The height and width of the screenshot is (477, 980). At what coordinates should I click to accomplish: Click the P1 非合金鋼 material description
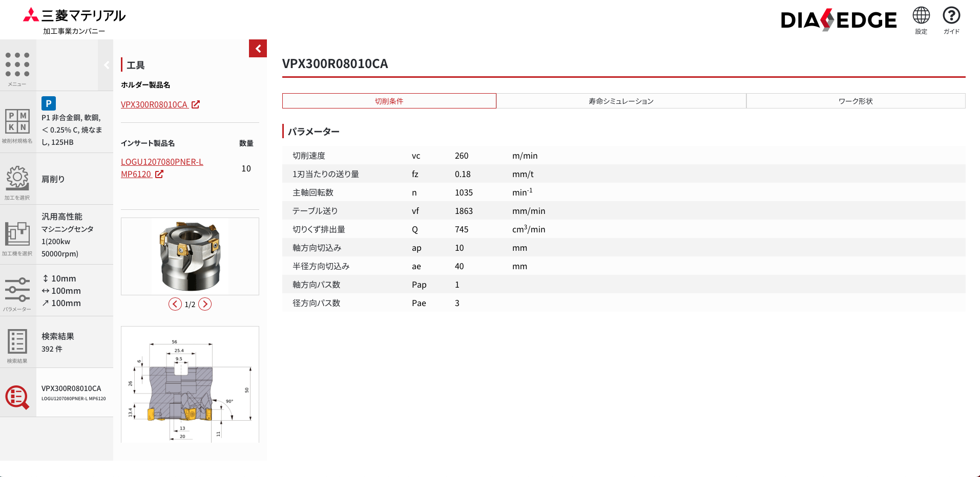(x=72, y=130)
